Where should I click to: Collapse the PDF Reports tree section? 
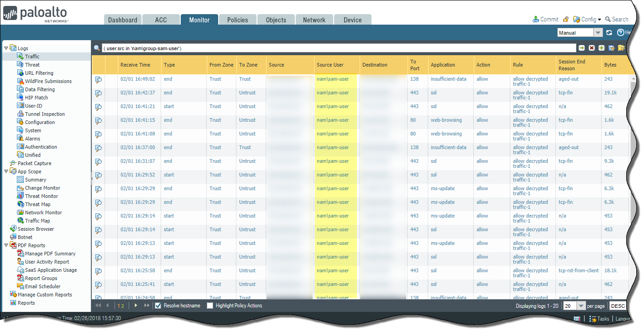[x=5, y=245]
